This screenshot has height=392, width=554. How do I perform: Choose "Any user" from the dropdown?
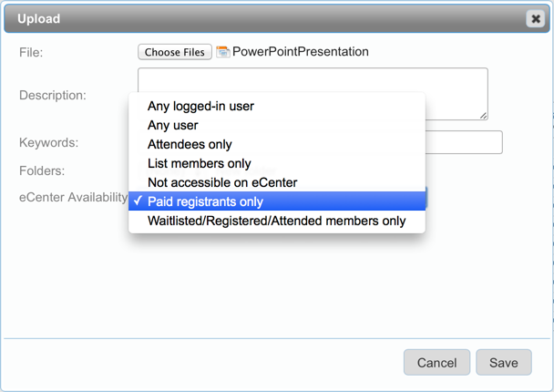click(172, 125)
